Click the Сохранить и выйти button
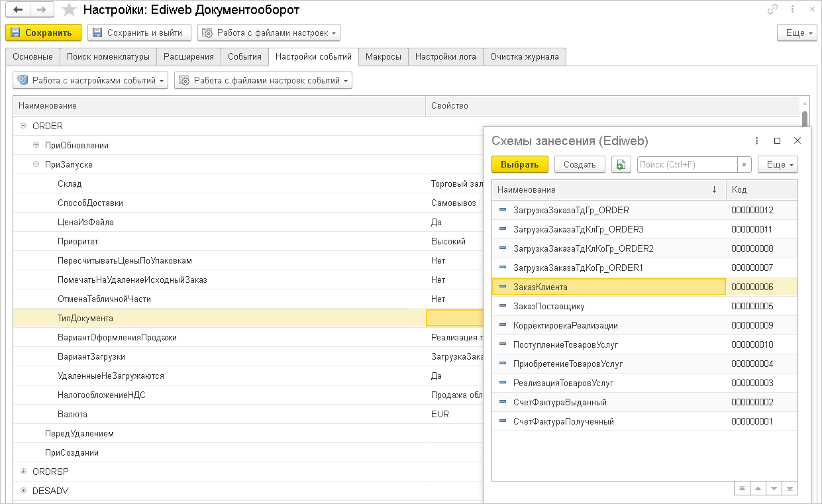The width and height of the screenshot is (822, 504). click(x=139, y=32)
